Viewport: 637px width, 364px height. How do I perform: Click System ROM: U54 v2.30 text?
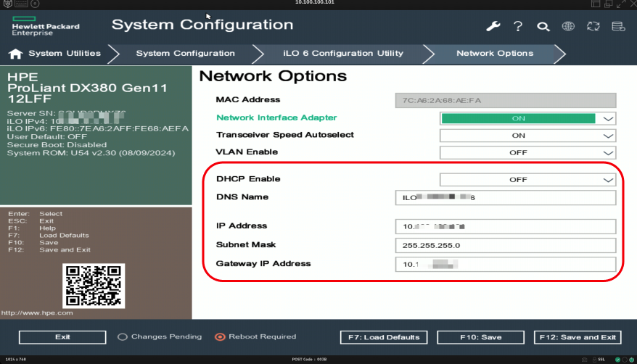(91, 153)
